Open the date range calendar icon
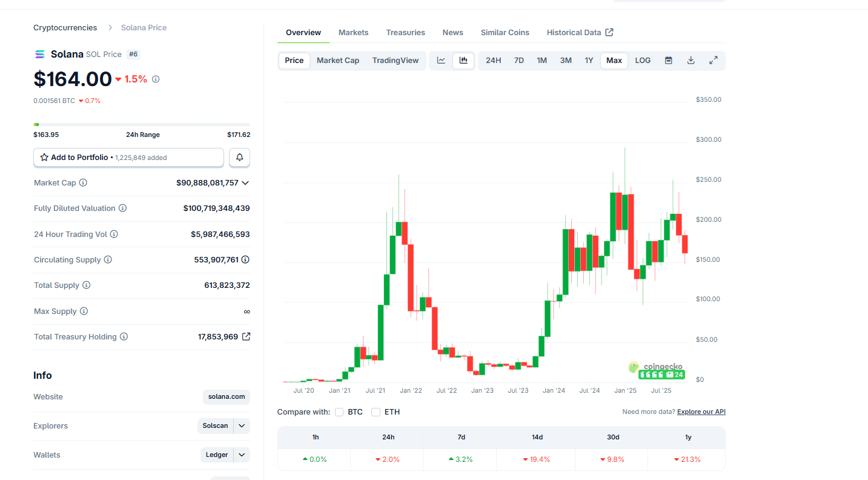This screenshot has width=868, height=480. pyautogui.click(x=668, y=60)
